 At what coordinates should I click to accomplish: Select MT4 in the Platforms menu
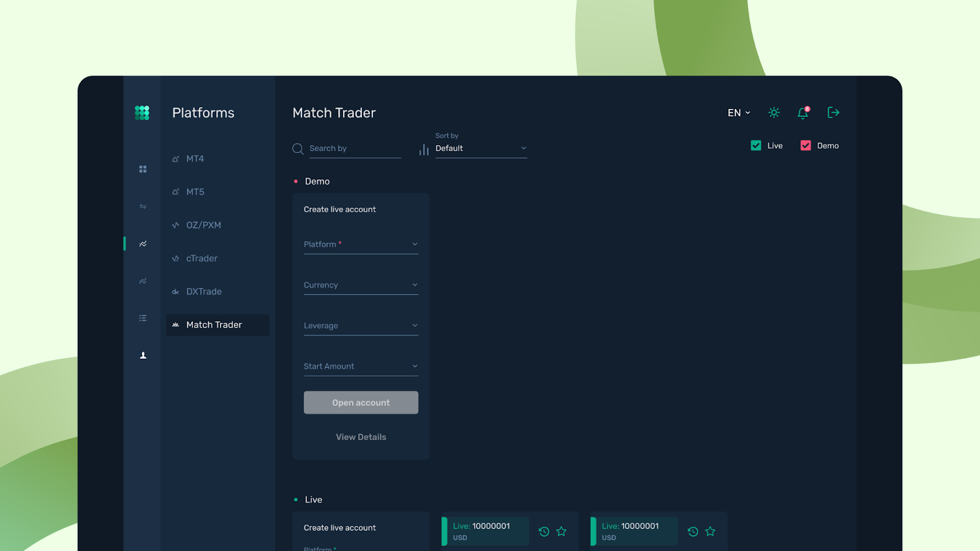217,159
